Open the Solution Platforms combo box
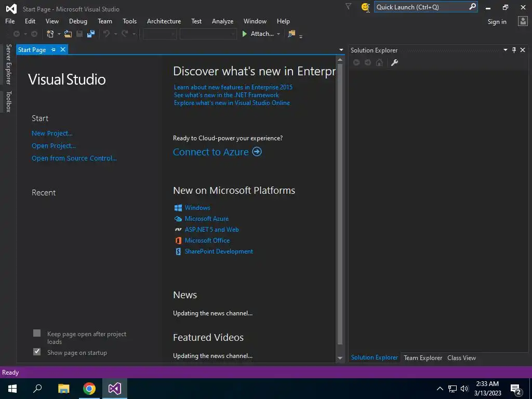Viewport: 532px width, 399px height. pos(208,34)
